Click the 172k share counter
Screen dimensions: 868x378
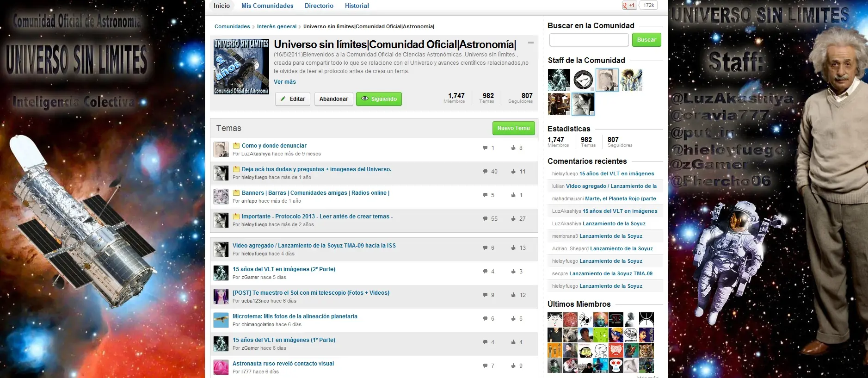(x=648, y=6)
